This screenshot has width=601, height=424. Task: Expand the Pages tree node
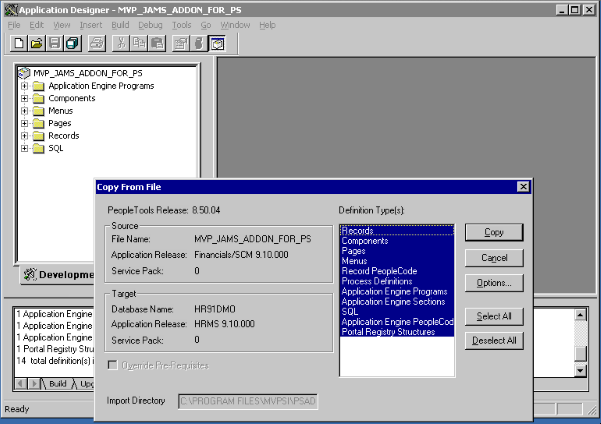tap(25, 123)
